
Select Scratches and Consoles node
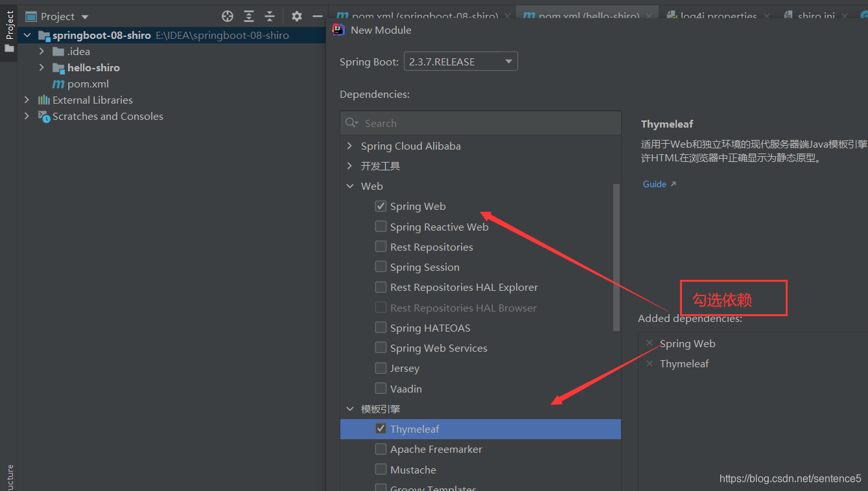click(108, 116)
